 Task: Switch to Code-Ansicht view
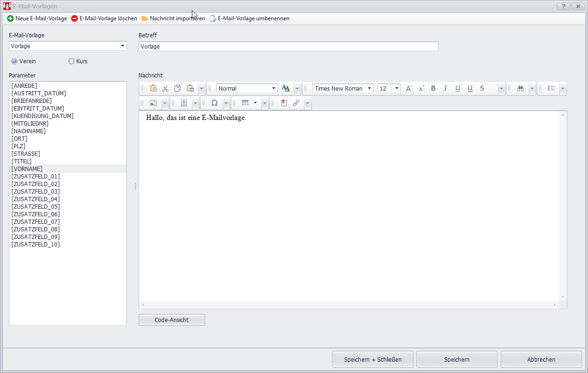point(172,320)
